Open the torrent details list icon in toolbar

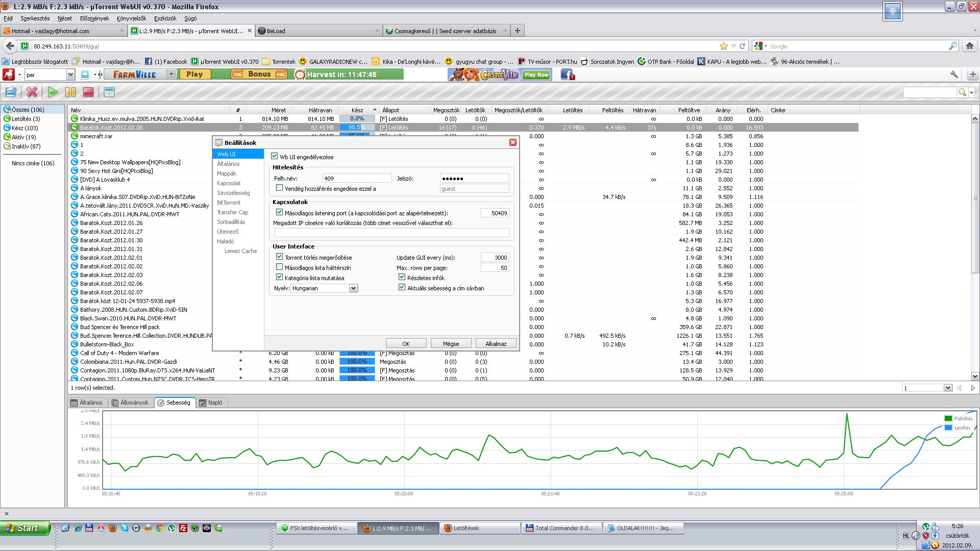(109, 92)
